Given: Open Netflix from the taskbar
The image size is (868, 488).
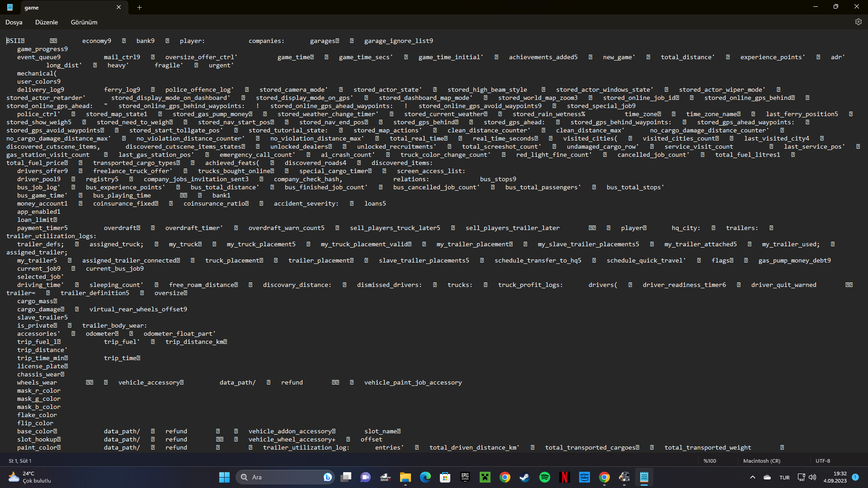Looking at the screenshot, I should coord(564,477).
